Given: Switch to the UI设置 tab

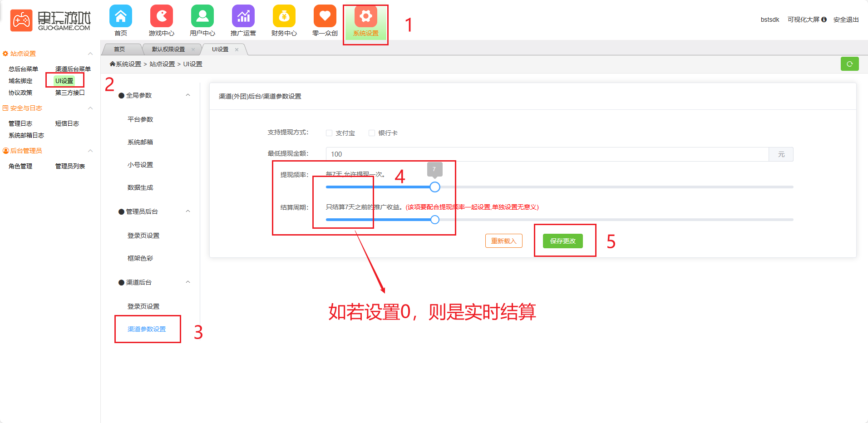Looking at the screenshot, I should [220, 49].
